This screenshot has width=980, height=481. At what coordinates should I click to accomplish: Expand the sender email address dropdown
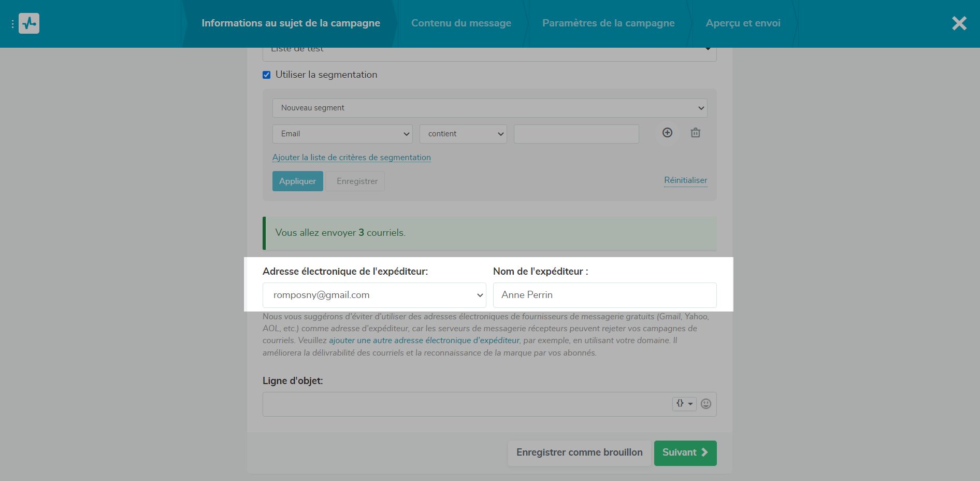click(374, 295)
